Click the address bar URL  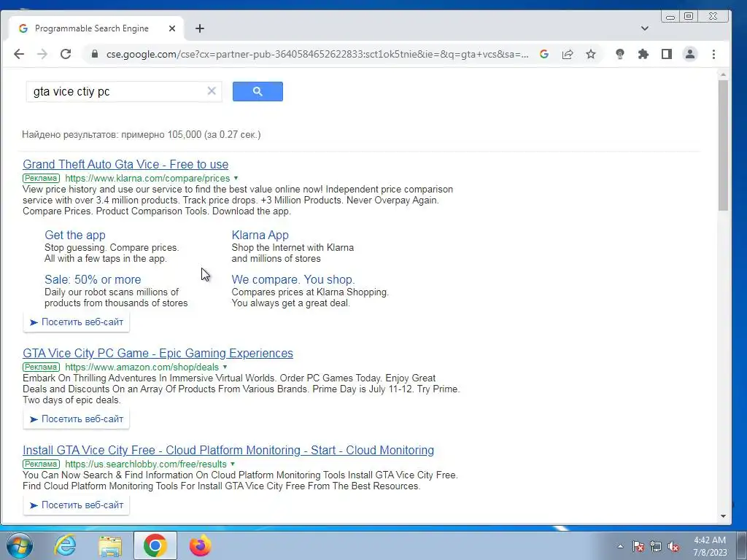(x=317, y=54)
